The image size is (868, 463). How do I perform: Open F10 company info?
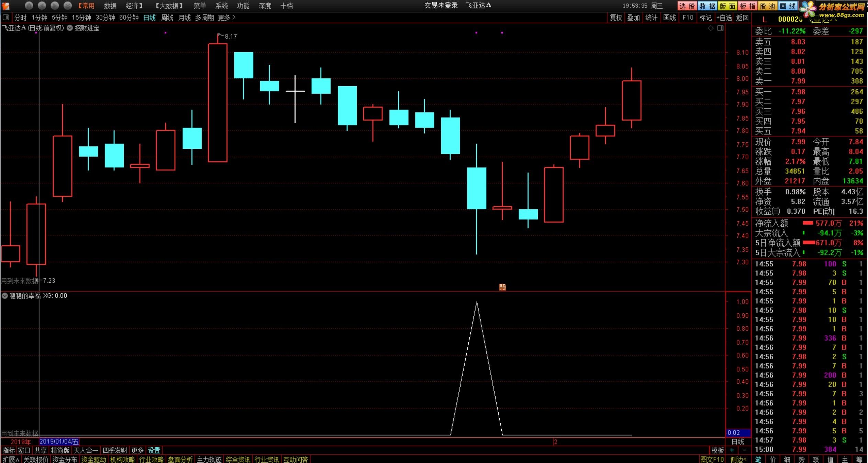tap(688, 18)
